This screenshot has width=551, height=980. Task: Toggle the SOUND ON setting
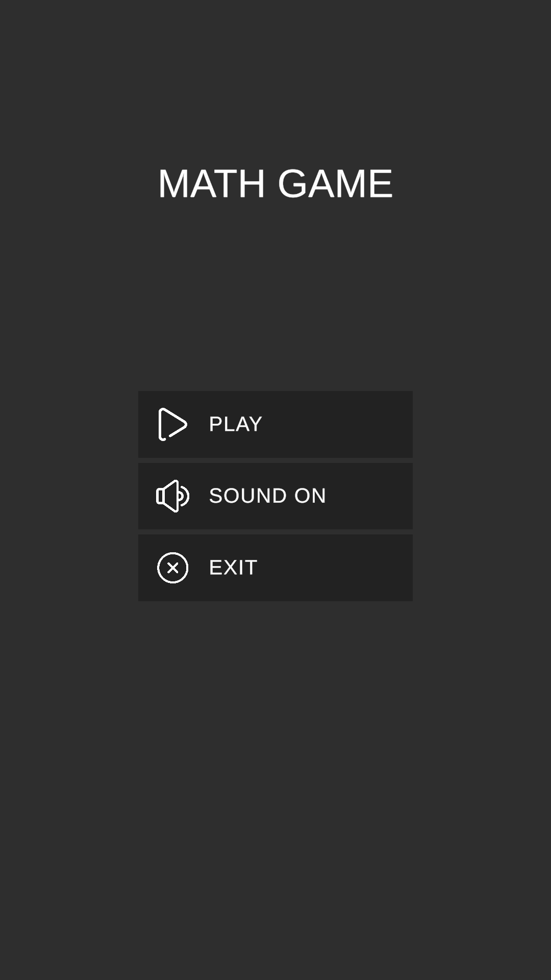coord(275,496)
